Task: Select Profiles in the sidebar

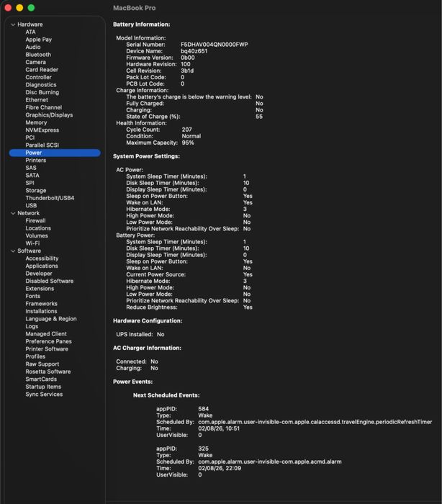Action: tap(35, 356)
